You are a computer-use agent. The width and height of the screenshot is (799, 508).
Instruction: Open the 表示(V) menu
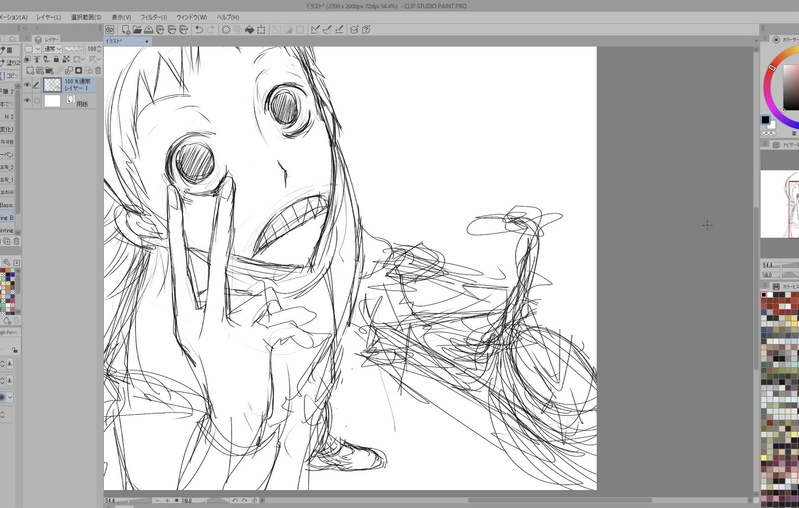tap(121, 17)
